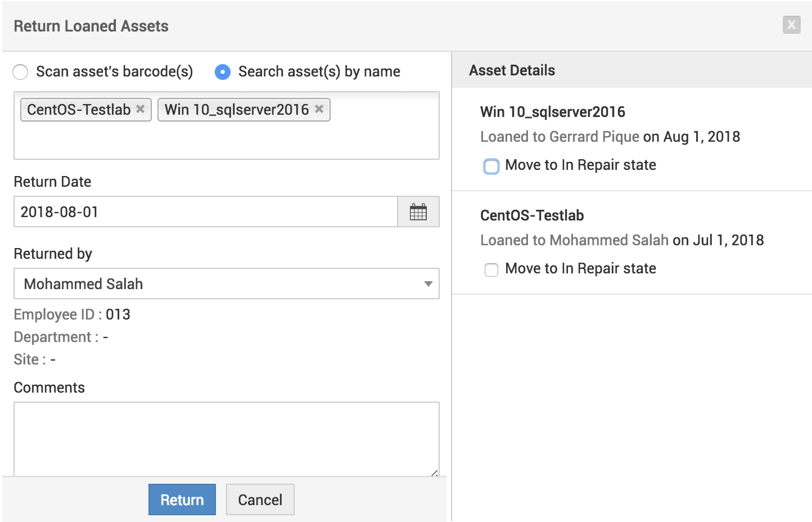Viewport: 812px width, 522px height.
Task: Click the Return Date input field
Action: coord(205,212)
